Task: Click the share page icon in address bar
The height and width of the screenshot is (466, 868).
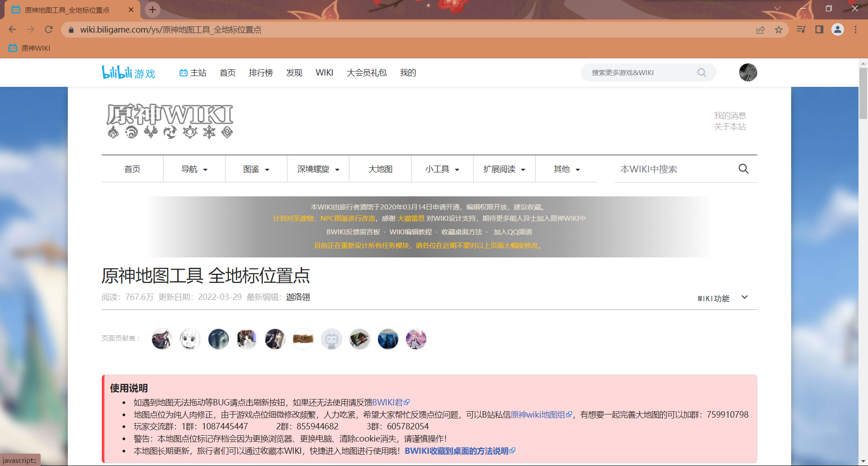Action: click(760, 30)
